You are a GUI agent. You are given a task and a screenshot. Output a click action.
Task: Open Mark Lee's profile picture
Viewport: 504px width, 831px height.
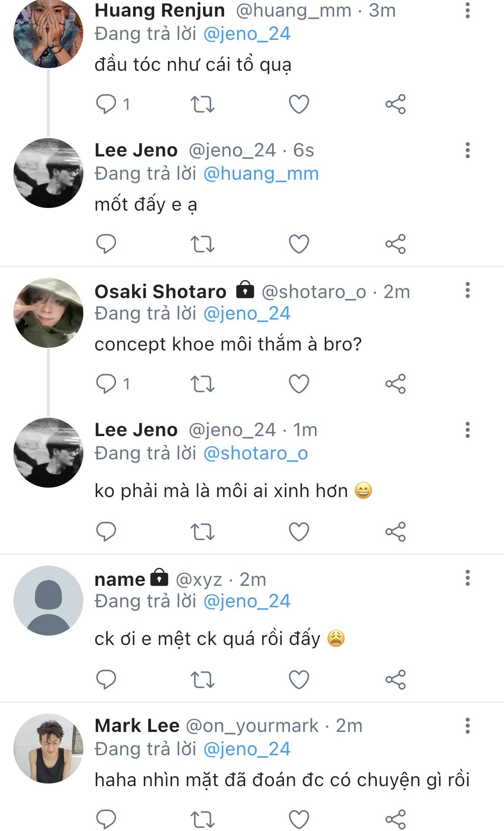tap(48, 749)
